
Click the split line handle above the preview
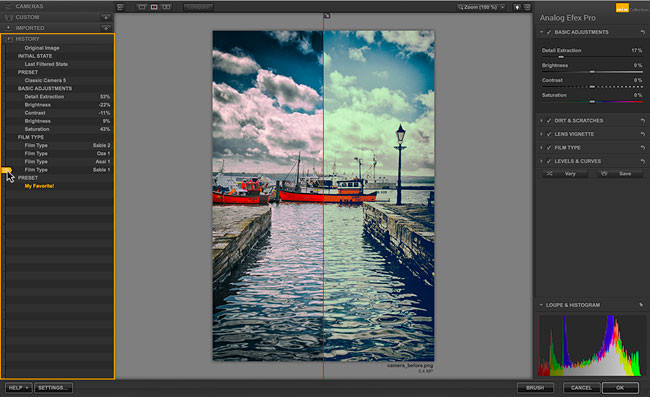click(327, 16)
